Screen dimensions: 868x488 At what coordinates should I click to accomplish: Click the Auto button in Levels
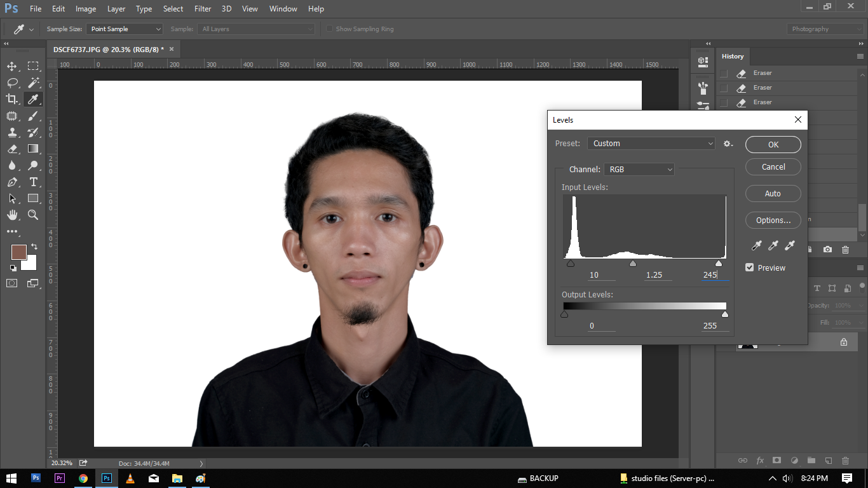pos(773,194)
